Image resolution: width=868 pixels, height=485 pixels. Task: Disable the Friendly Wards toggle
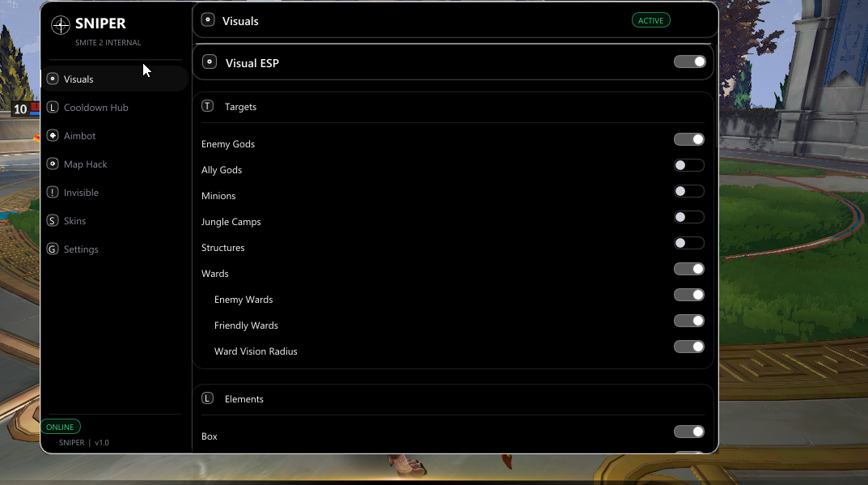point(689,321)
